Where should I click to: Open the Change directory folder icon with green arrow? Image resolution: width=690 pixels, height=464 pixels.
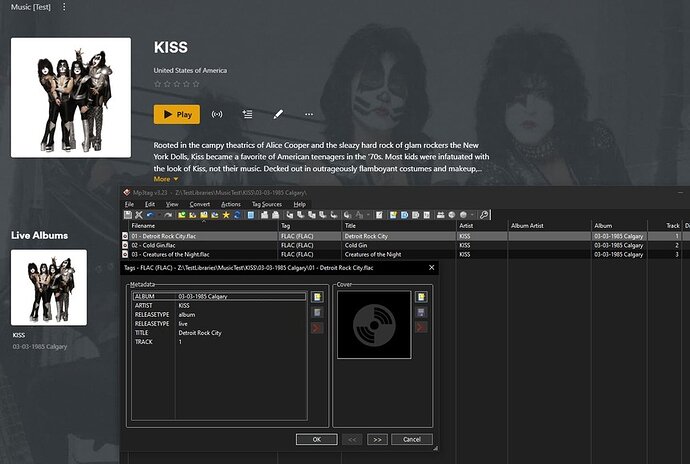coord(182,215)
